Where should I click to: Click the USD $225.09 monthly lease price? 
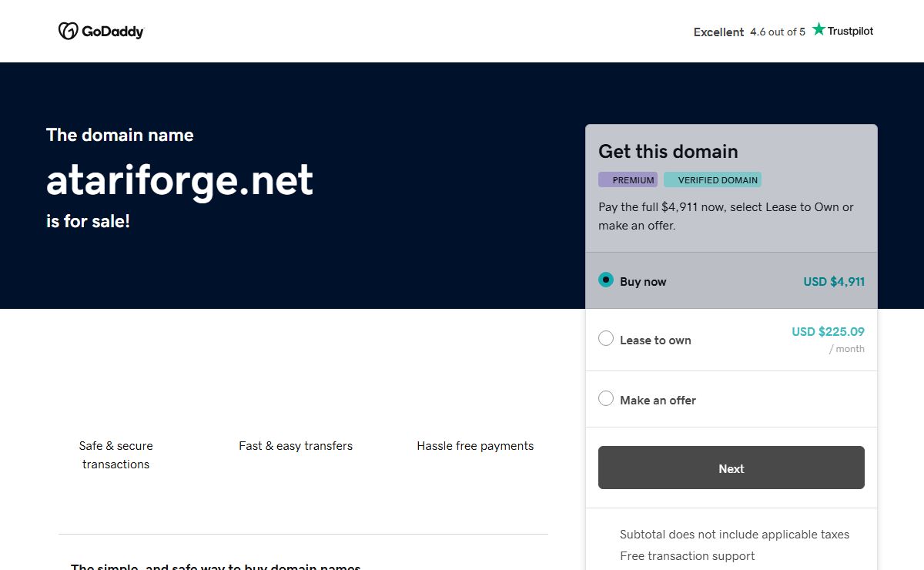(828, 332)
